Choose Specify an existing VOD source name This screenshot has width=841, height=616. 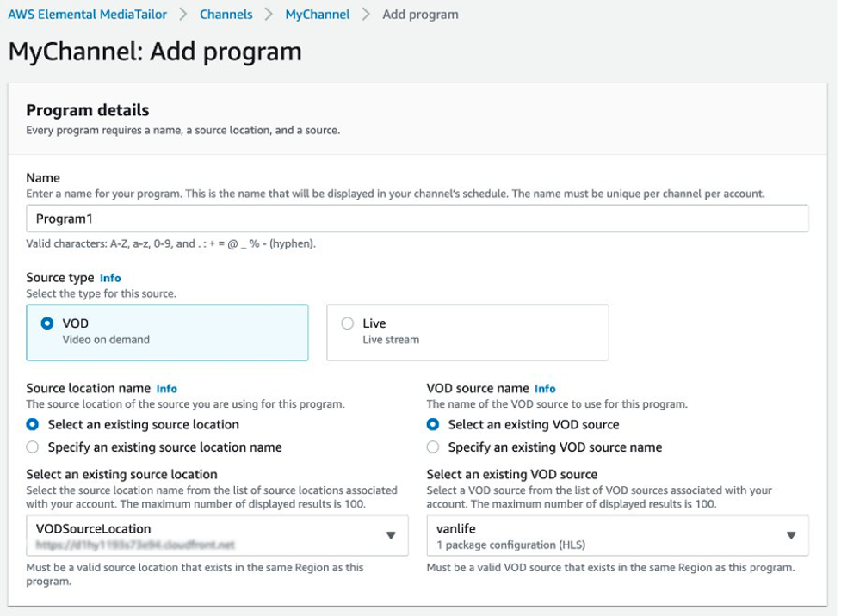click(x=433, y=447)
